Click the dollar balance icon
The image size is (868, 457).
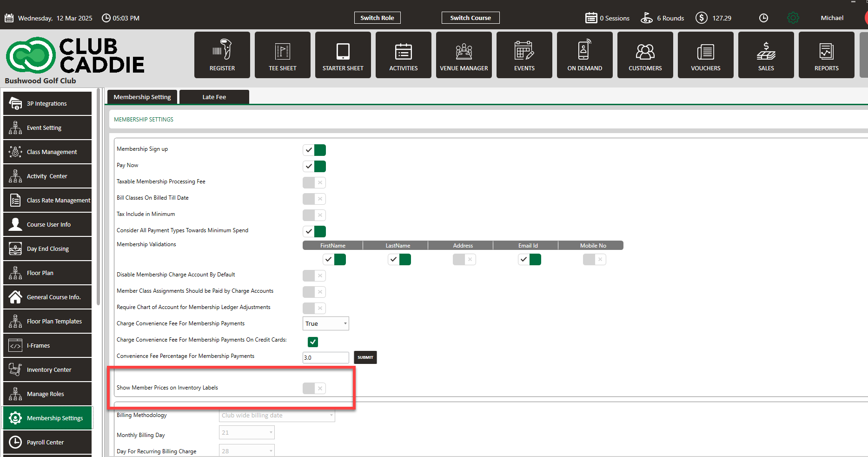tap(702, 18)
